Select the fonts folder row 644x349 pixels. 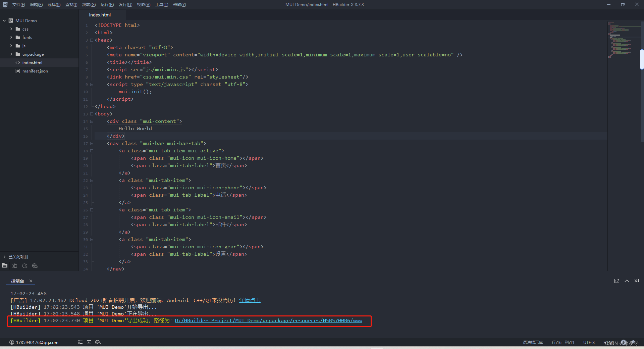coord(39,37)
